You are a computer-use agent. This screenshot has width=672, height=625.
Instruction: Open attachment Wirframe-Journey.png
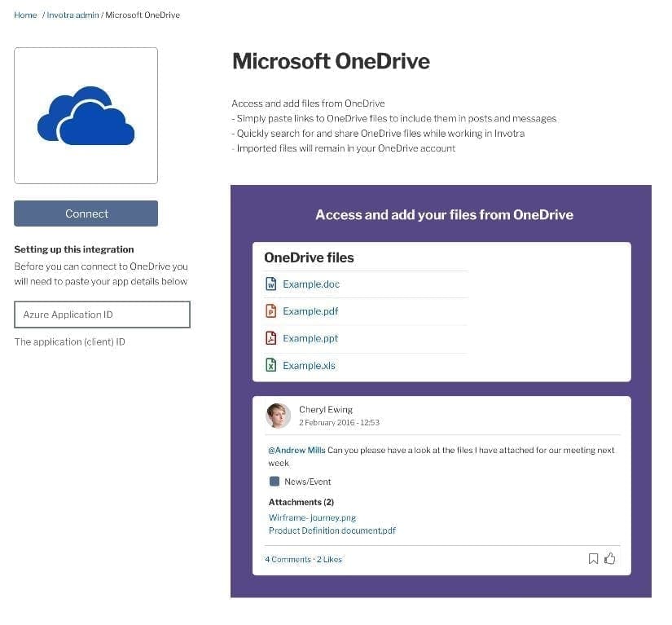click(312, 517)
